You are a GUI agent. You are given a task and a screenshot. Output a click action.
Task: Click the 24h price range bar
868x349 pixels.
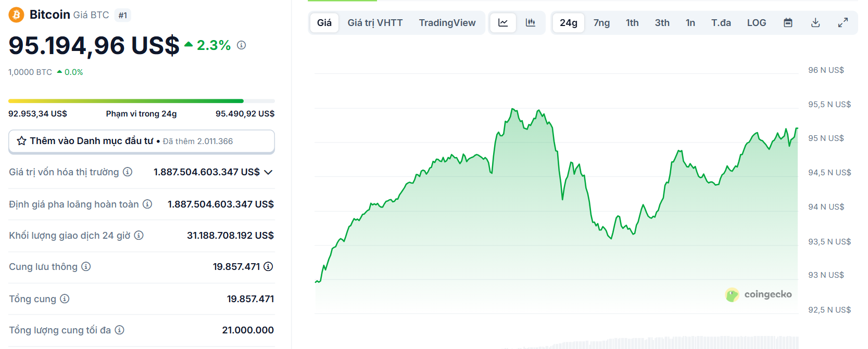pos(142,101)
